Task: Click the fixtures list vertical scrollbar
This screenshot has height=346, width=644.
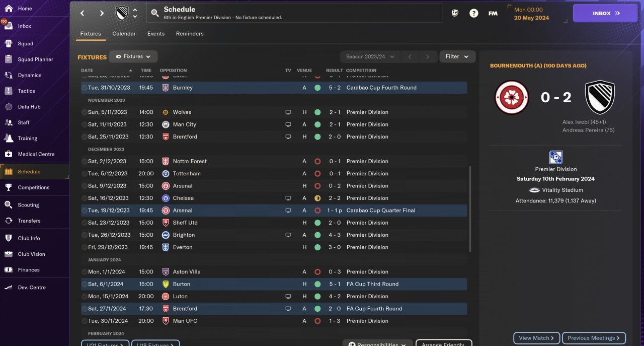Action: tap(470, 209)
